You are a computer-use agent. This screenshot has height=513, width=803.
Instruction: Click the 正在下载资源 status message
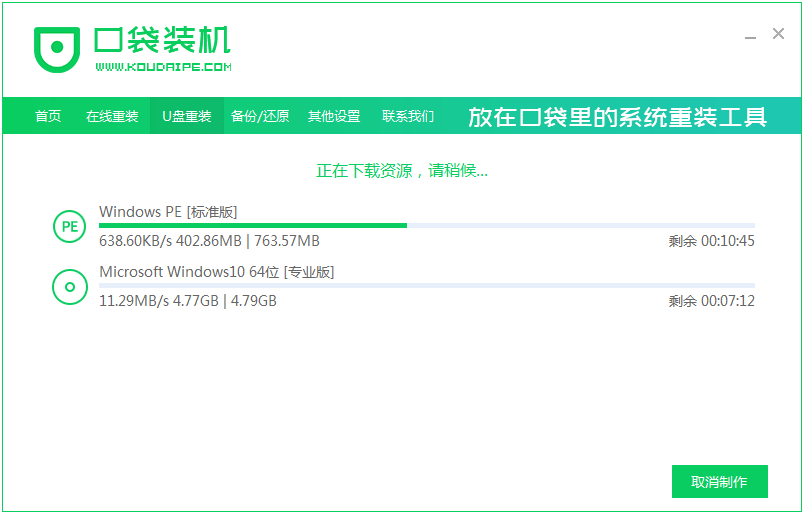pos(402,171)
